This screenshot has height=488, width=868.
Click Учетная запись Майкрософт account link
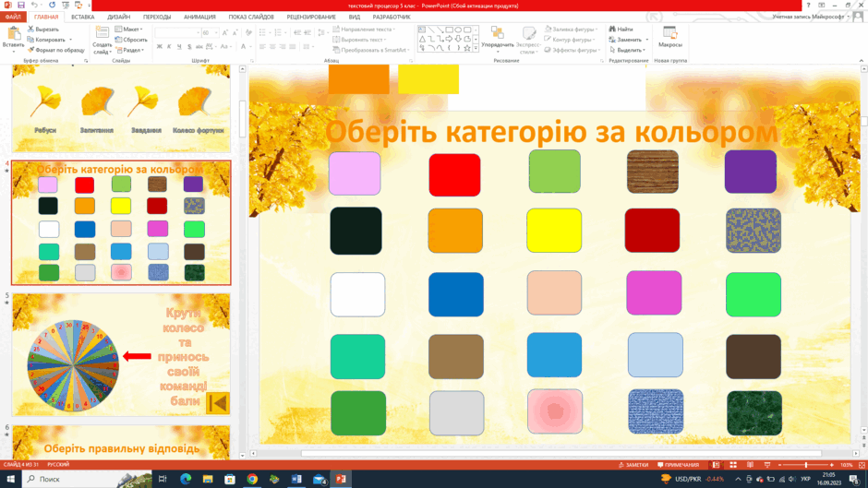click(x=809, y=17)
